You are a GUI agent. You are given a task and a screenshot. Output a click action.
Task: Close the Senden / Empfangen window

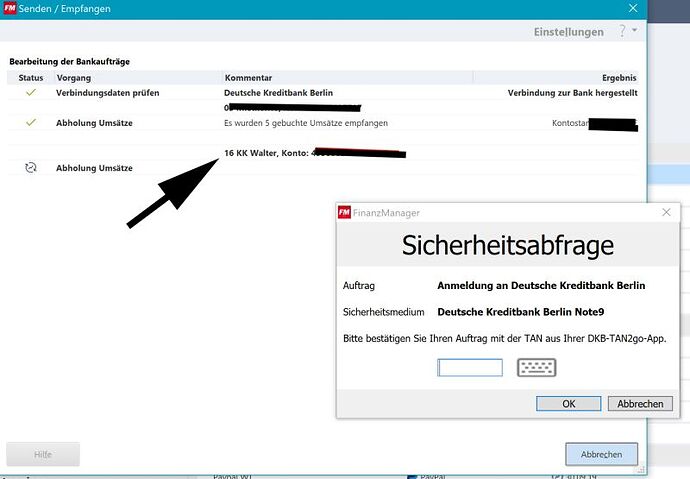pos(633,8)
